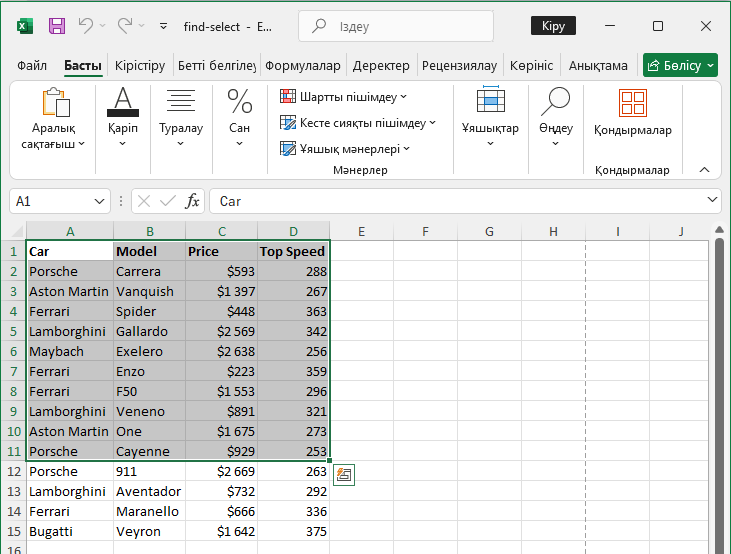This screenshot has height=554, width=731.
Task: Select cell containing Aventador
Action: [149, 492]
